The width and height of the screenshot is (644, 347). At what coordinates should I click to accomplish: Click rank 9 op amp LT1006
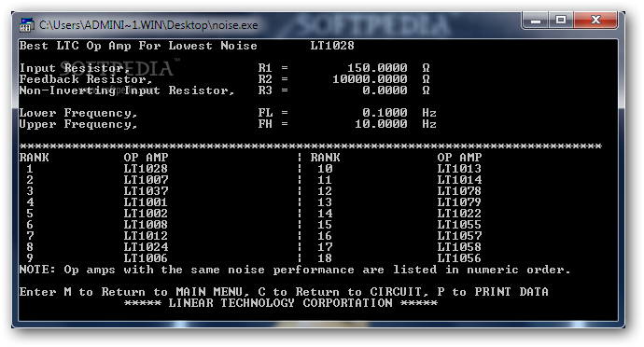146,257
